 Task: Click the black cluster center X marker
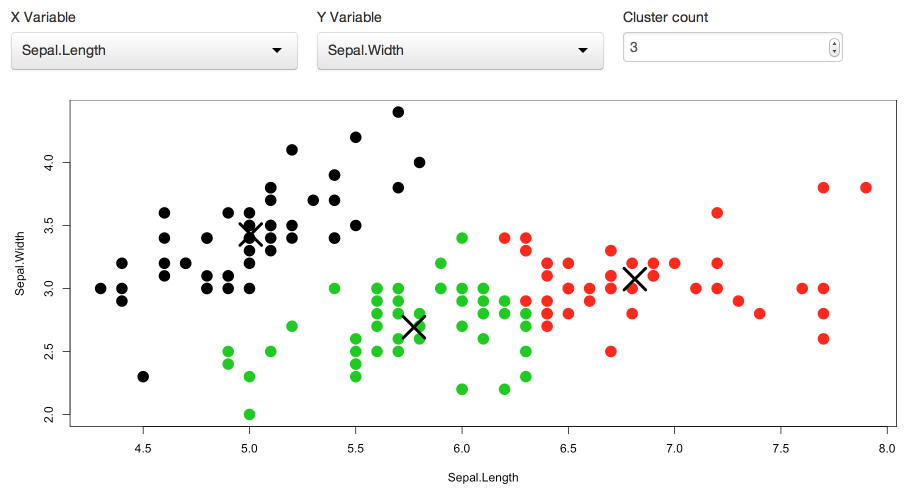click(251, 234)
